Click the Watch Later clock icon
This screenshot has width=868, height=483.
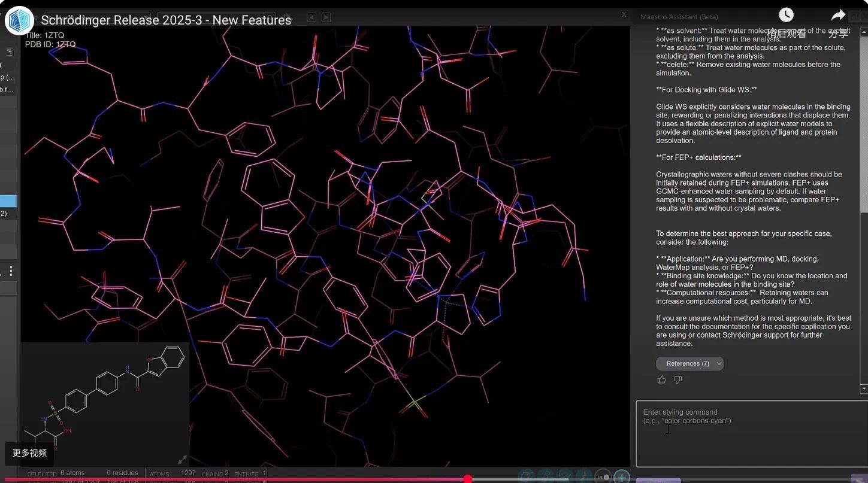[785, 16]
